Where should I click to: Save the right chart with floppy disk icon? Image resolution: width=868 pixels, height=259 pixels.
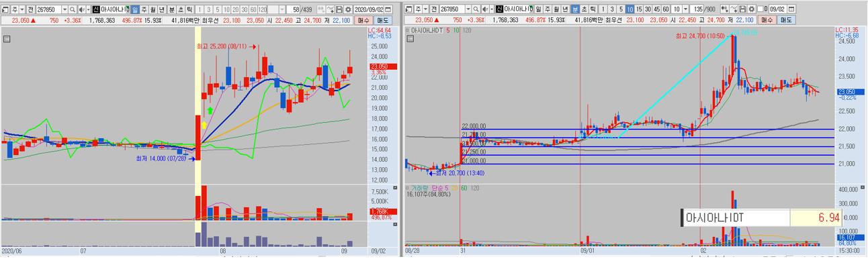point(742,9)
